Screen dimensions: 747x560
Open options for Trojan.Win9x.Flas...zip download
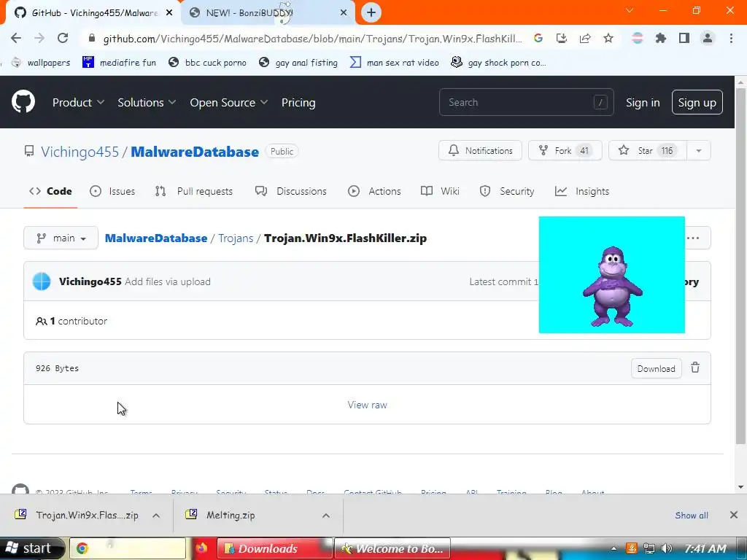(x=156, y=516)
